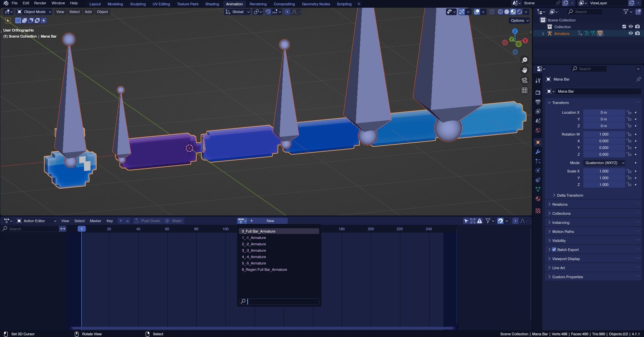Click the Stash button
The width and height of the screenshot is (644, 337).
pyautogui.click(x=174, y=221)
